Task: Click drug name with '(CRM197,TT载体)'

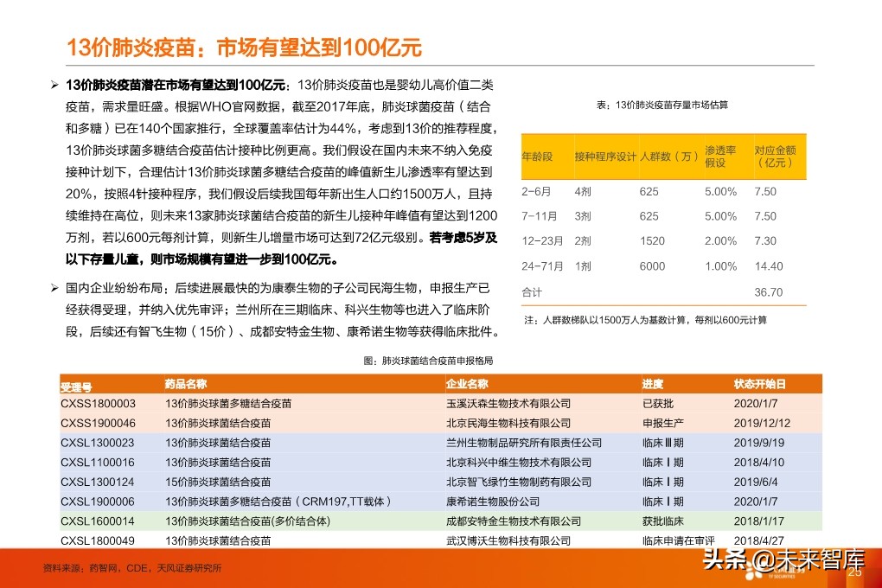Action: pos(278,502)
